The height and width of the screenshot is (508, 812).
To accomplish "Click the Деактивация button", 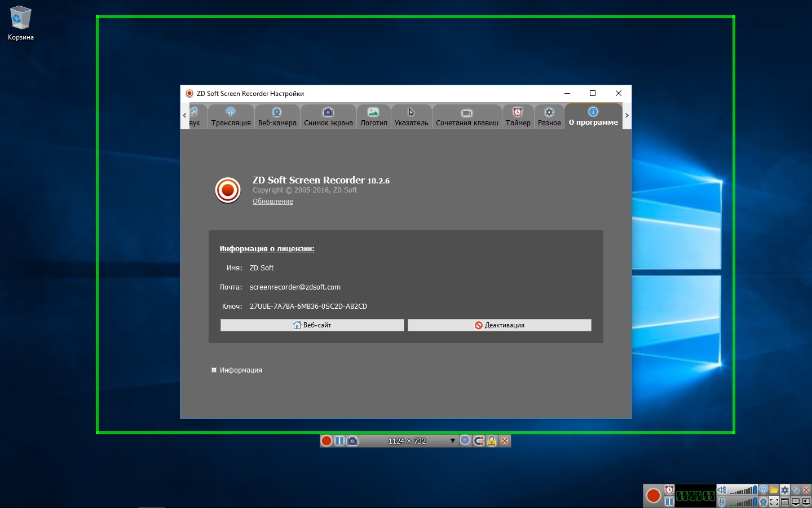I will pyautogui.click(x=499, y=325).
